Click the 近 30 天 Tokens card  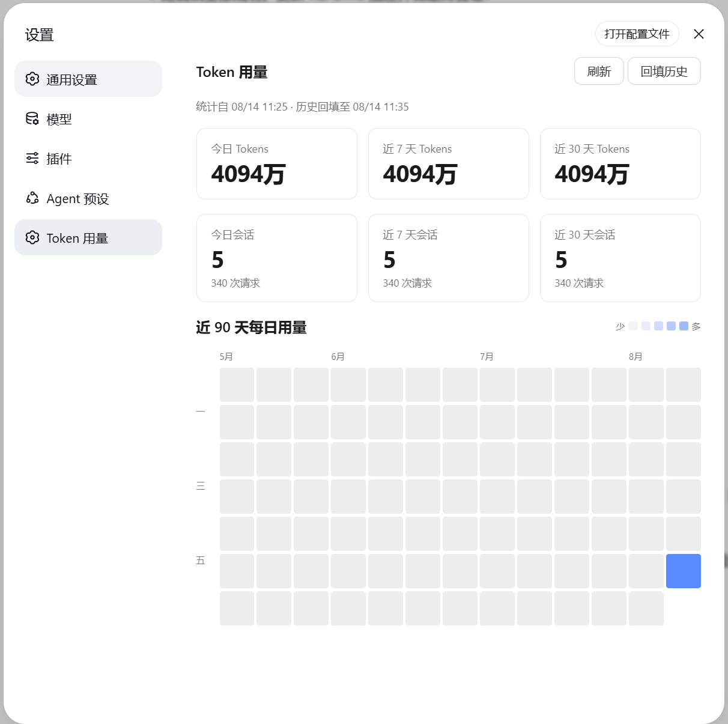click(x=620, y=163)
